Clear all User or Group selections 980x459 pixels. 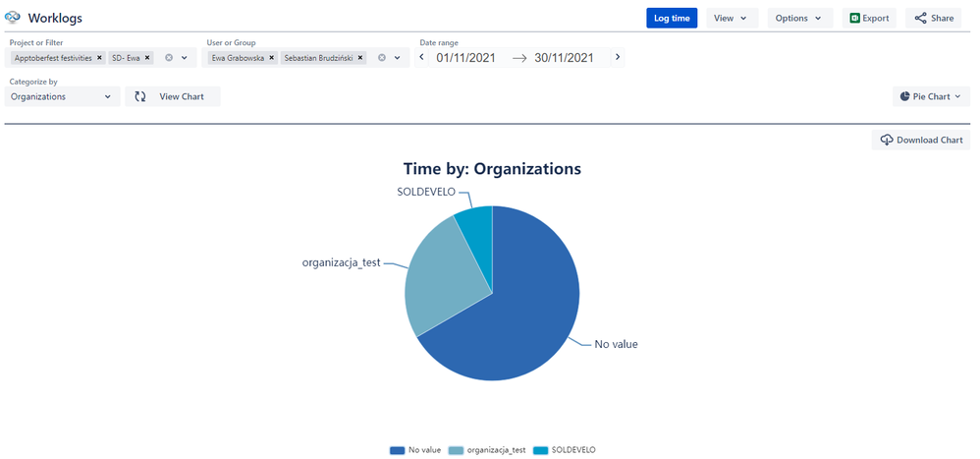click(381, 58)
